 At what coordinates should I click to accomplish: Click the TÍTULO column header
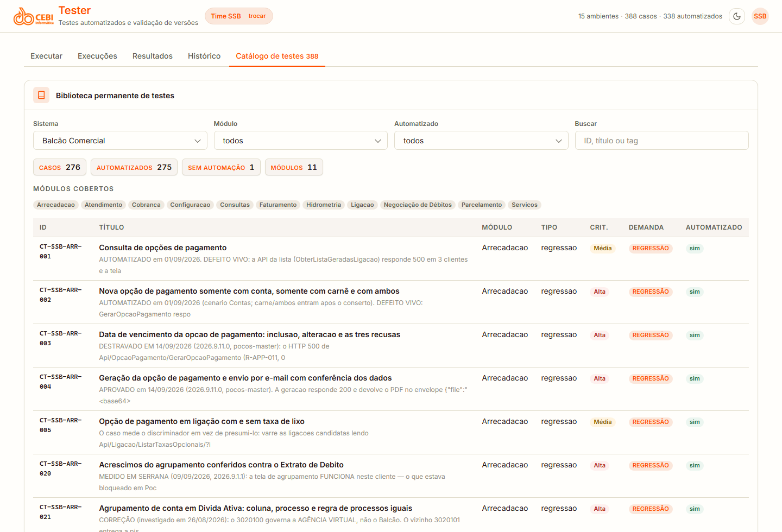pyautogui.click(x=111, y=227)
